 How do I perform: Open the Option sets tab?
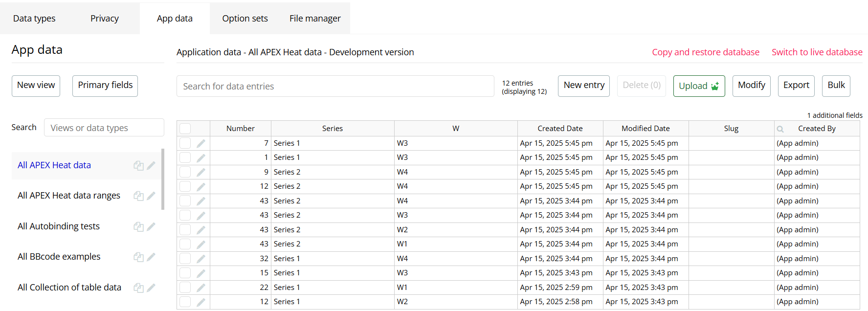[245, 19]
